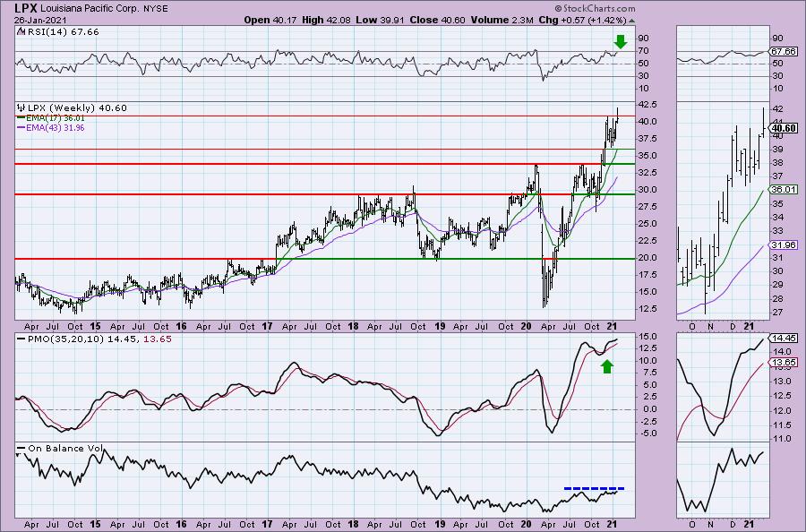Click the RSI line-style icon before its legend
The image size is (806, 532).
coord(21,31)
